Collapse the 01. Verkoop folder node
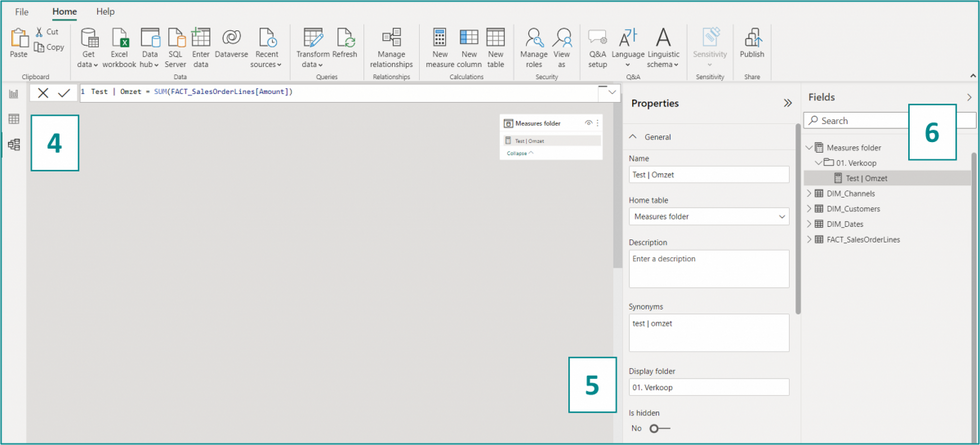 coord(818,162)
